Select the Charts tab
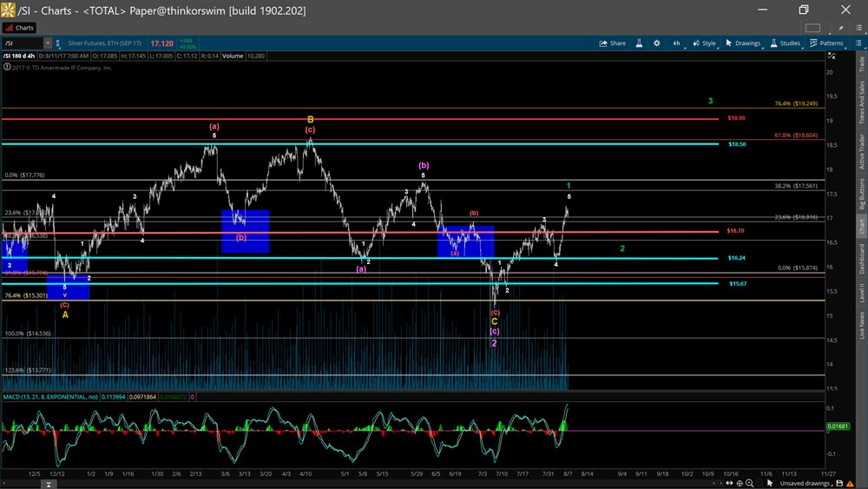This screenshot has height=489, width=868. coord(19,28)
